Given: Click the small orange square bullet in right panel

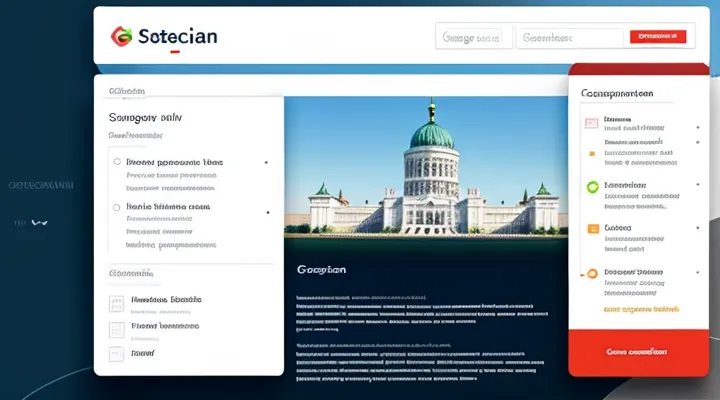Looking at the screenshot, I should pos(592,154).
